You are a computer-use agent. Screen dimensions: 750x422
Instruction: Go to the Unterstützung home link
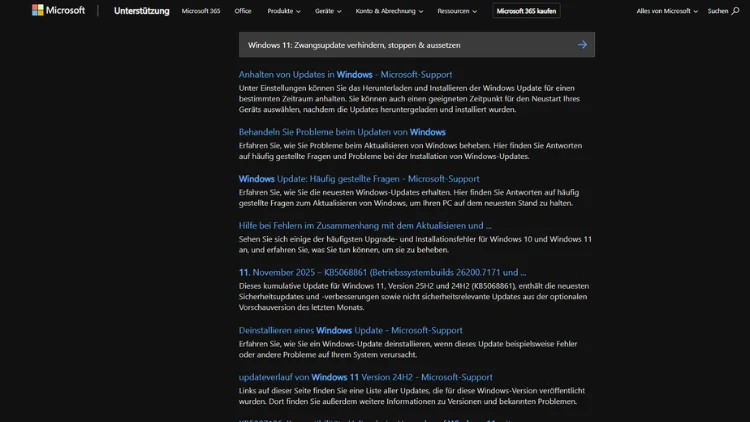[x=142, y=11]
